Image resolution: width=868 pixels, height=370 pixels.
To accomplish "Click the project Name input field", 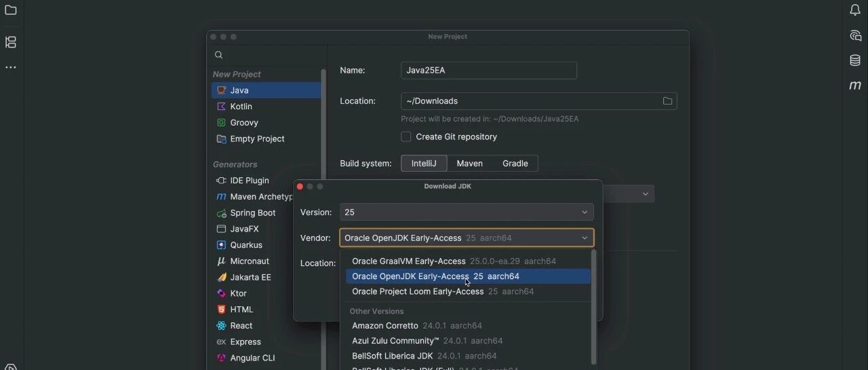I will [x=489, y=71].
